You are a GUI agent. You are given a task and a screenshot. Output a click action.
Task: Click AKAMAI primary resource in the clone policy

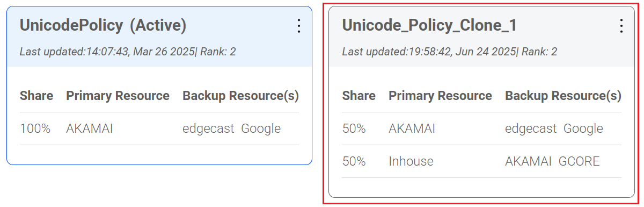point(412,129)
